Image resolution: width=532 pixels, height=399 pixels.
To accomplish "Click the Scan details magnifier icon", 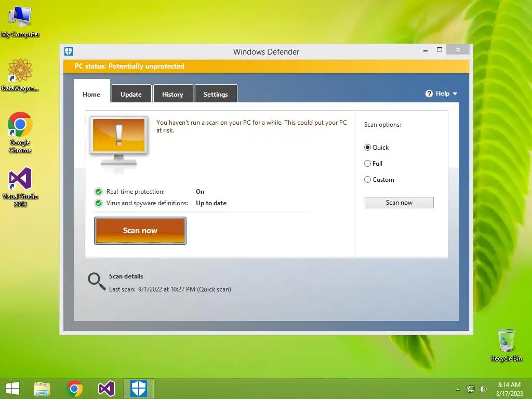I will 96,282.
